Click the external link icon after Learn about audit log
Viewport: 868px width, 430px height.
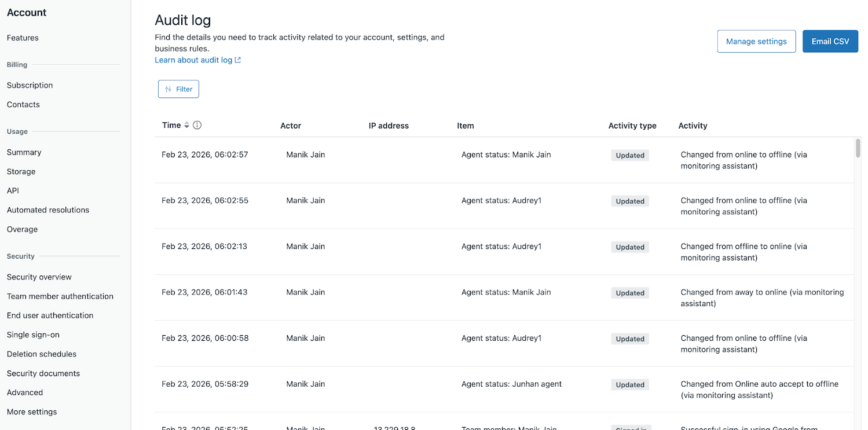(x=238, y=60)
